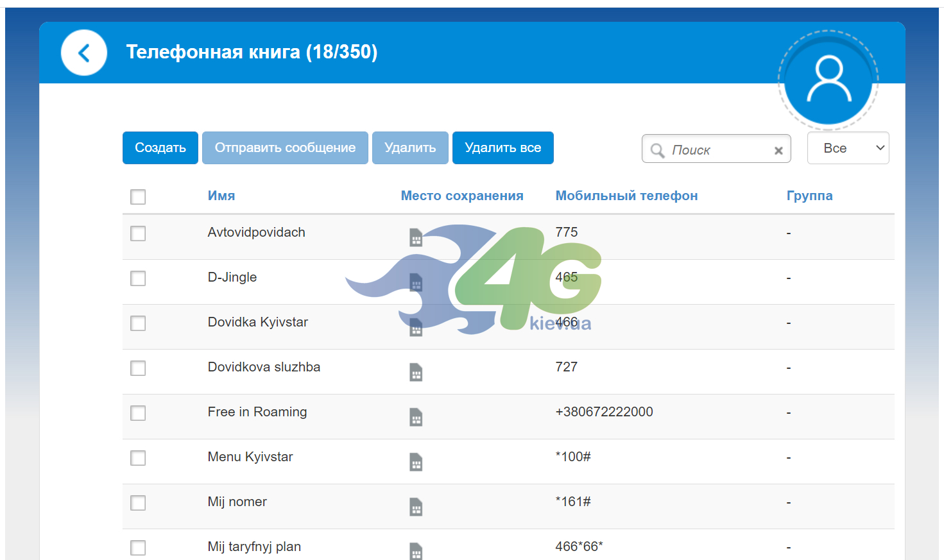The image size is (944, 560).
Task: Click the Удалить все button
Action: [503, 148]
